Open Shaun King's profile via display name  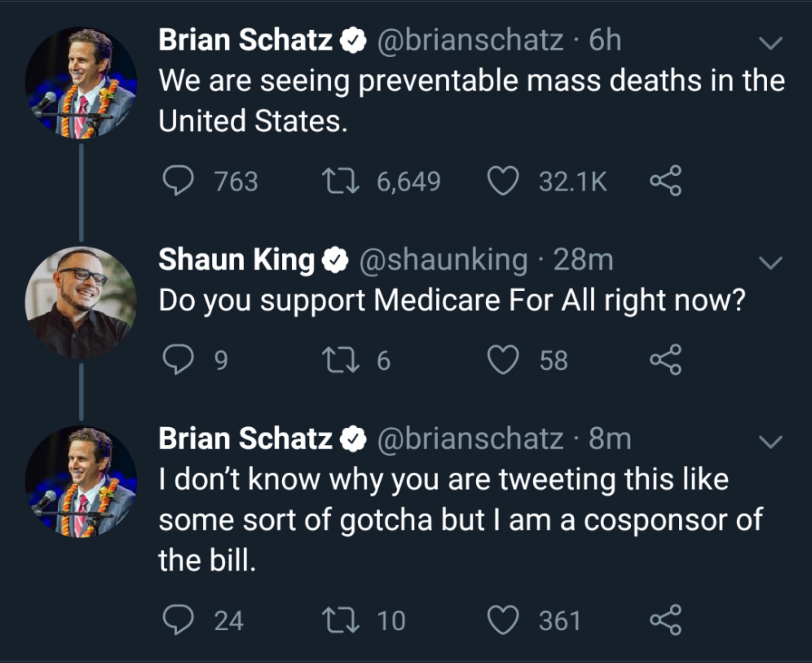click(x=237, y=260)
